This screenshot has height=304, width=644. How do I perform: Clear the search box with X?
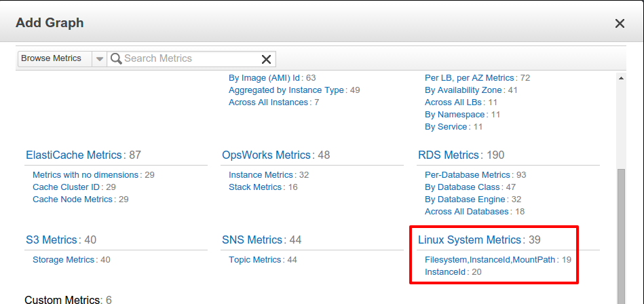coord(266,59)
